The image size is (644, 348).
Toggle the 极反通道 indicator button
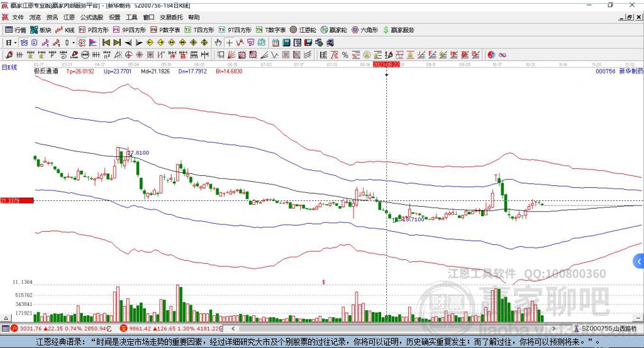[x=82, y=43]
